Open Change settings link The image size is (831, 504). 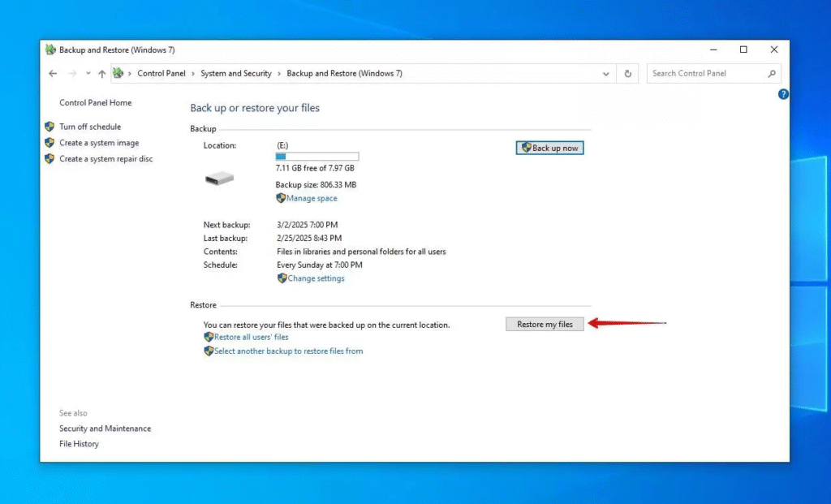[316, 278]
